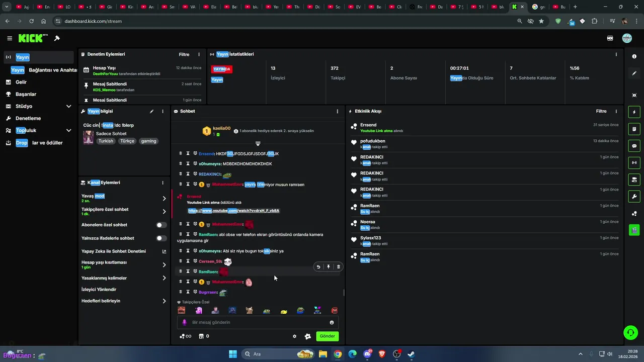
Task: Select the top Yayın sidebar item
Action: coord(39,57)
